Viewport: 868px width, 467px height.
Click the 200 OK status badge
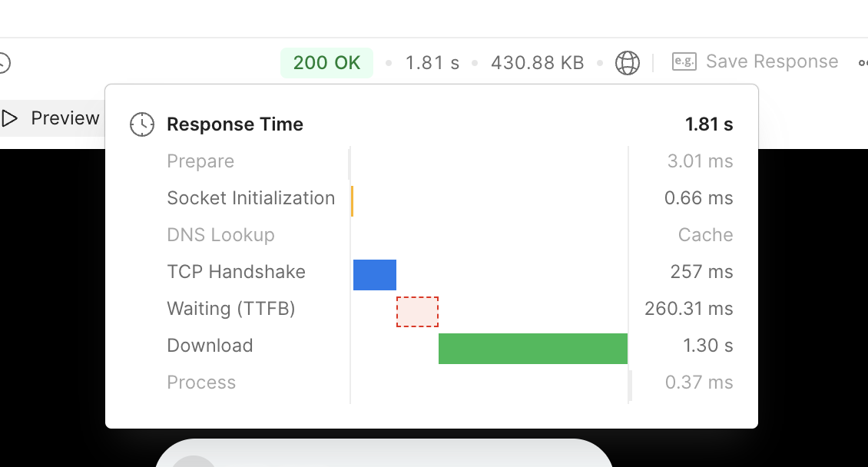[x=326, y=62]
